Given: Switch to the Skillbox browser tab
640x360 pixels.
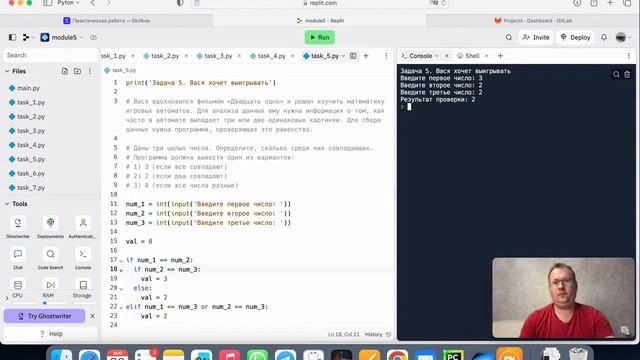Looking at the screenshot, I should pyautogui.click(x=107, y=20).
